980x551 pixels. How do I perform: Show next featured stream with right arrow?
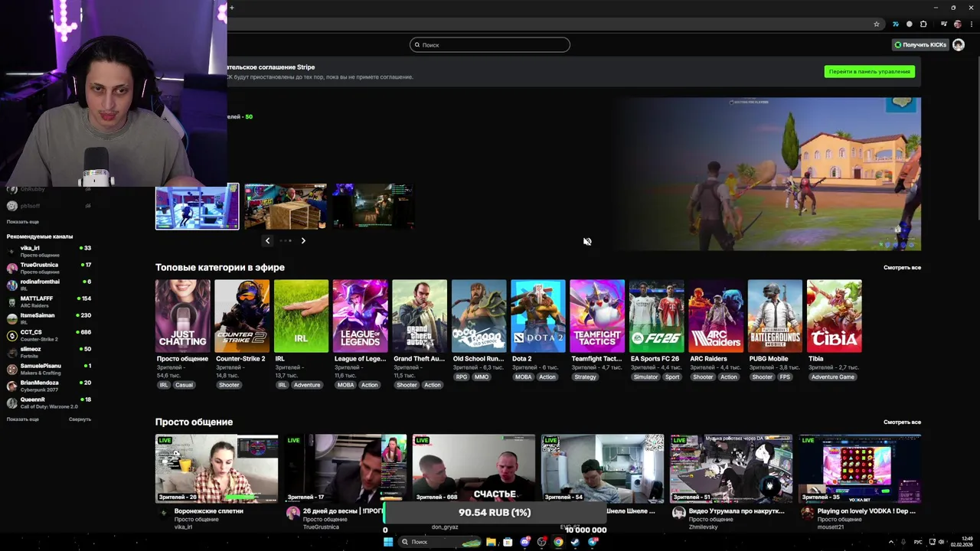pyautogui.click(x=303, y=240)
